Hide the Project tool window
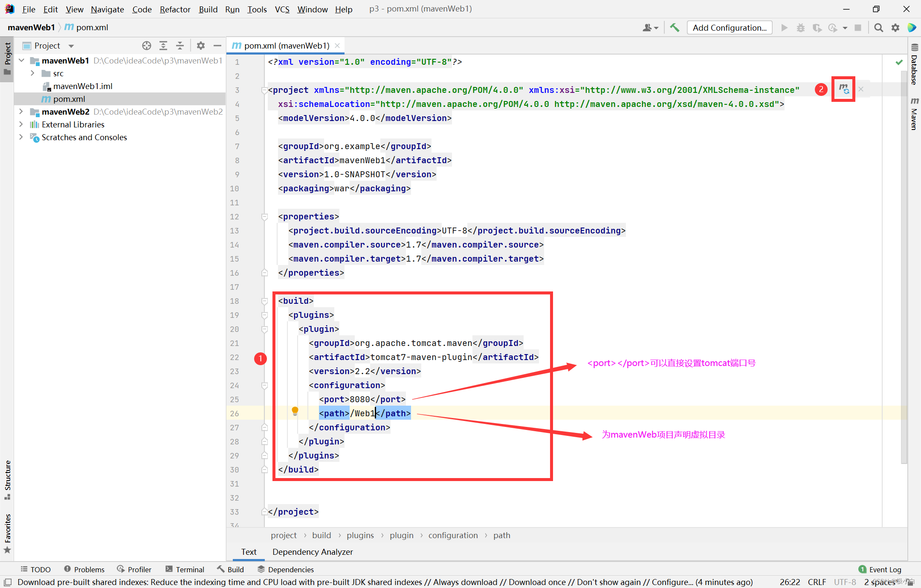Image resolution: width=921 pixels, height=588 pixels. [217, 46]
